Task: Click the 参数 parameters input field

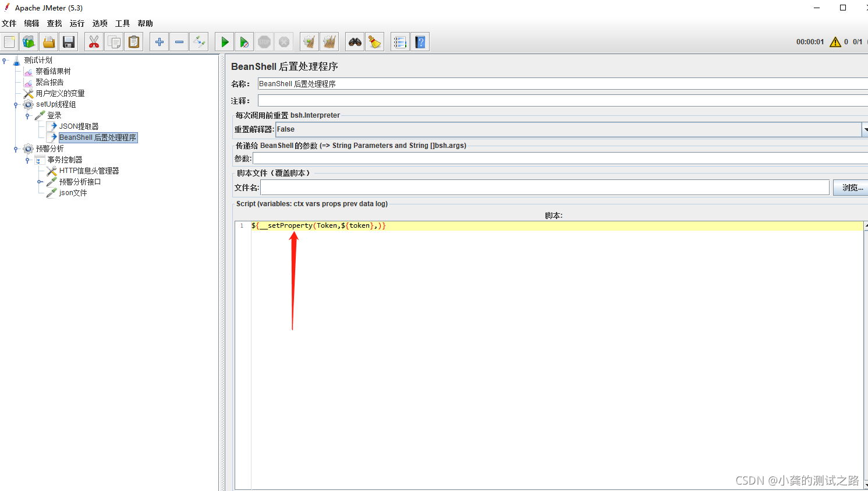Action: 560,158
